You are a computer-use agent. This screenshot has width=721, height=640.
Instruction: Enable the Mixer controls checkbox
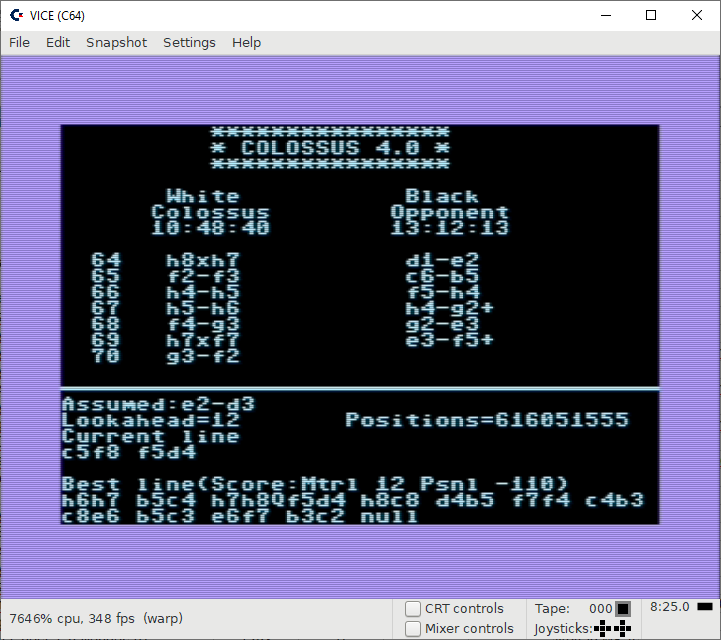[x=413, y=629]
